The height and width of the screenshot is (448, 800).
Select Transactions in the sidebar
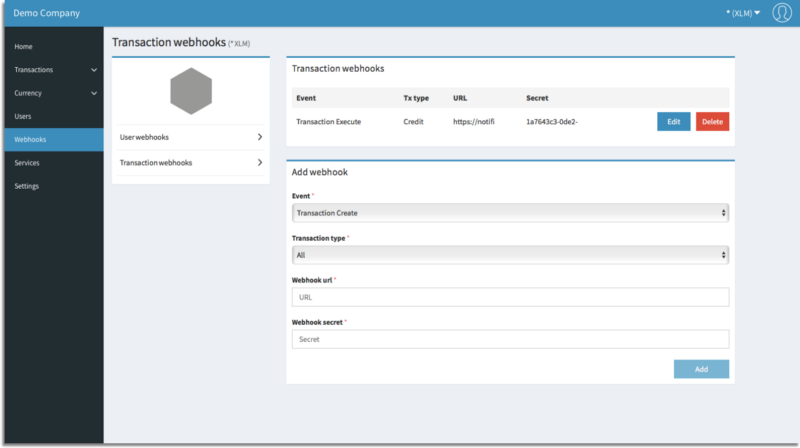34,70
